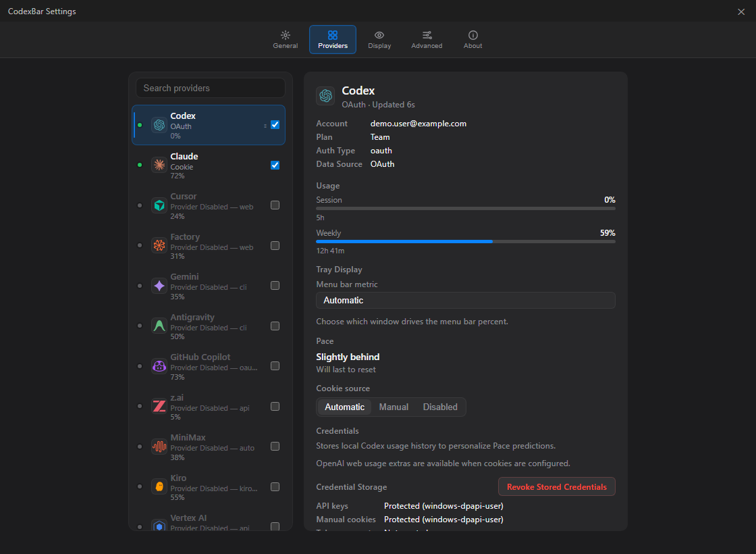This screenshot has width=756, height=554.
Task: Click the API keys Protected status value
Action: coord(443,506)
